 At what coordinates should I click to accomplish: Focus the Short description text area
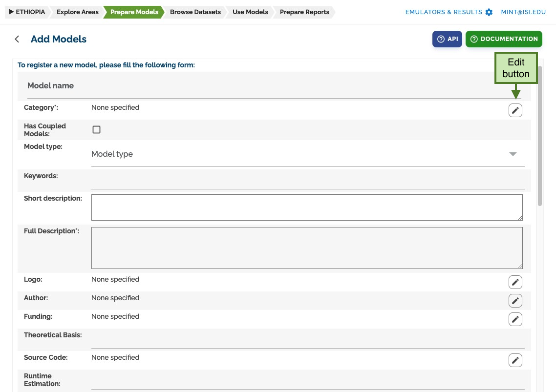pos(307,207)
